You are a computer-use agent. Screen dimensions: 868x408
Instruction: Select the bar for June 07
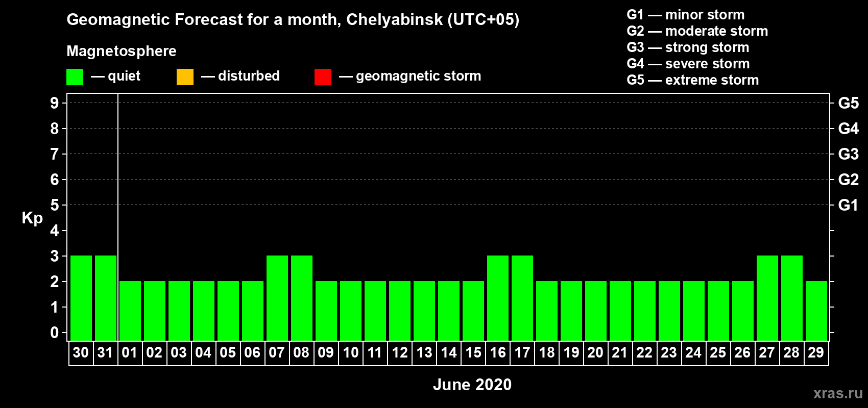pyautogui.click(x=277, y=298)
